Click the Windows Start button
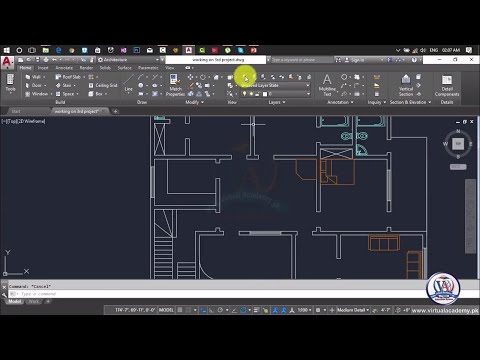The image size is (480, 360). pyautogui.click(x=7, y=50)
